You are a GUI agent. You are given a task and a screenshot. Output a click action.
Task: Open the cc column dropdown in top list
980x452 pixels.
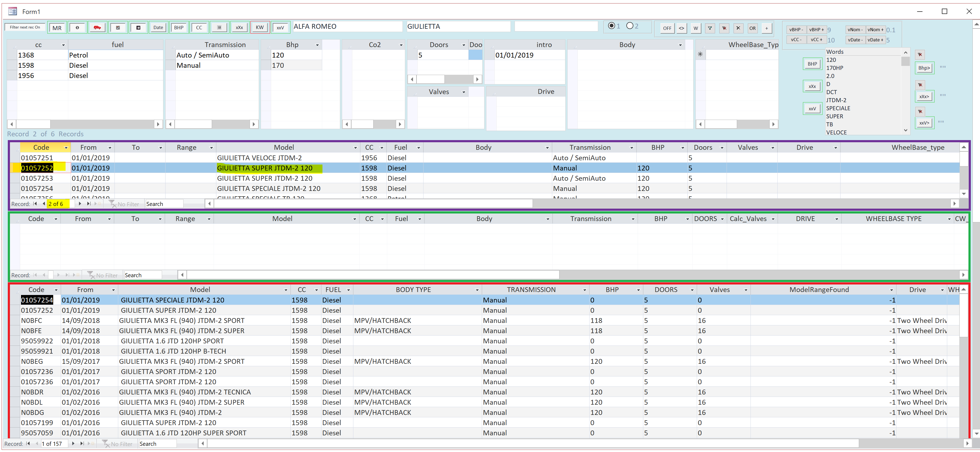click(63, 45)
